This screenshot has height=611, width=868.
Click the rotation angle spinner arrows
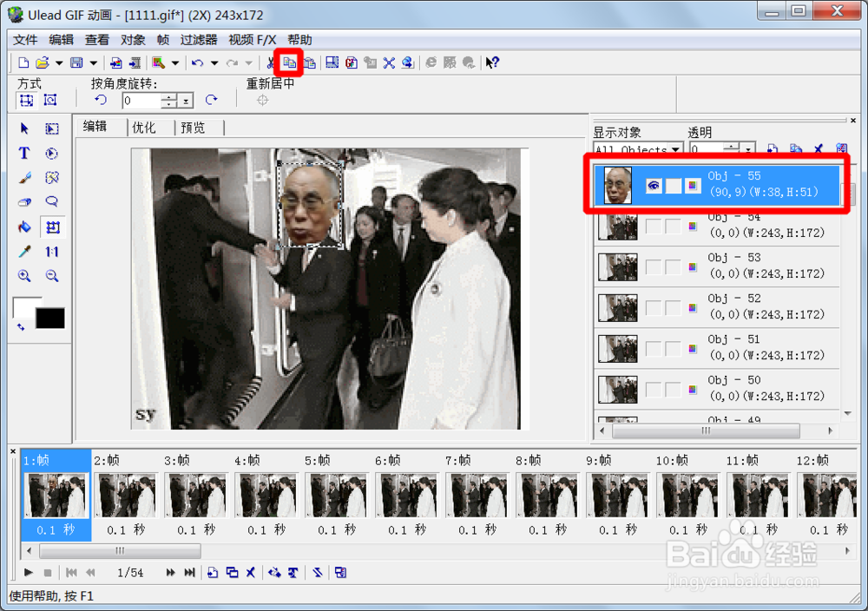[169, 101]
